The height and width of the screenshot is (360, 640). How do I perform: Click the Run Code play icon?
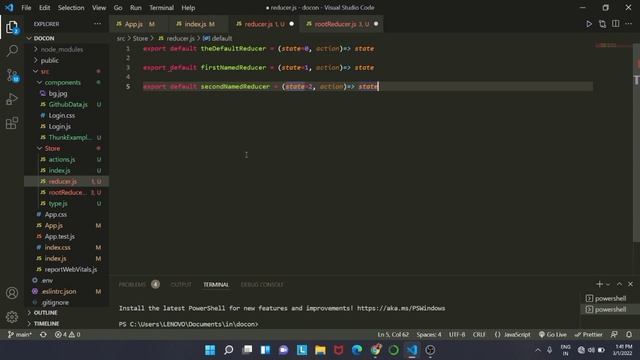click(x=589, y=24)
